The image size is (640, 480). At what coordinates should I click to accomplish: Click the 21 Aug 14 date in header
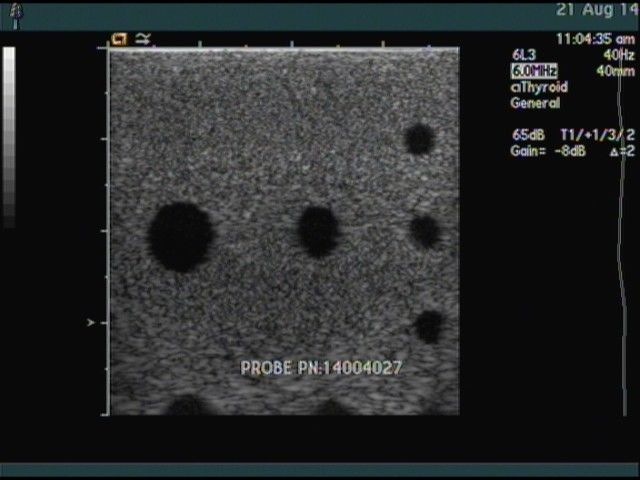pos(597,9)
